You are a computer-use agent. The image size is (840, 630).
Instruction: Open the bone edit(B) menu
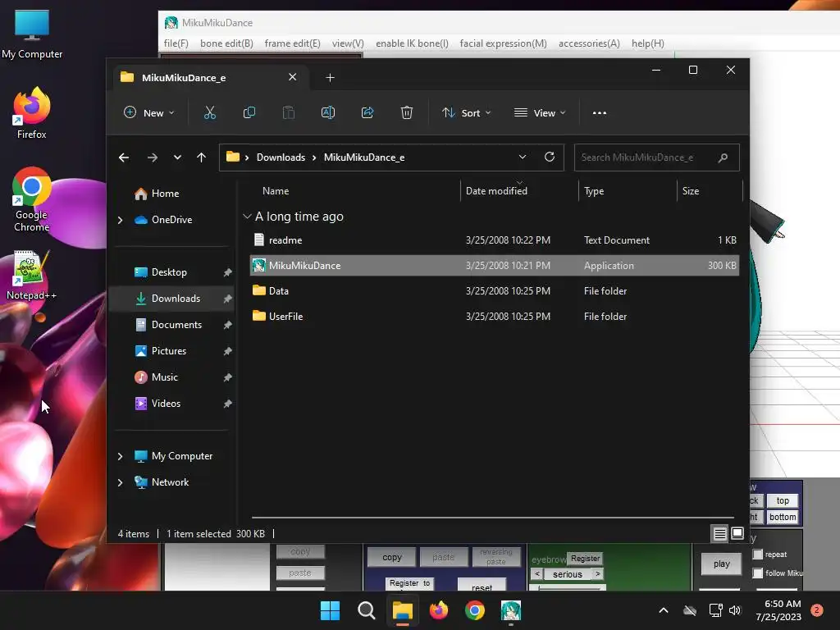[226, 43]
